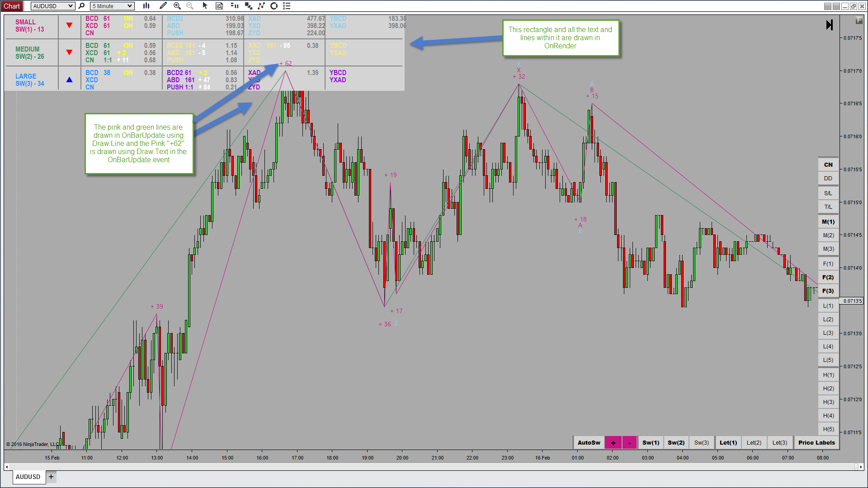The width and height of the screenshot is (868, 488).
Task: Click the zoom in magnifier icon
Action: tap(177, 6)
